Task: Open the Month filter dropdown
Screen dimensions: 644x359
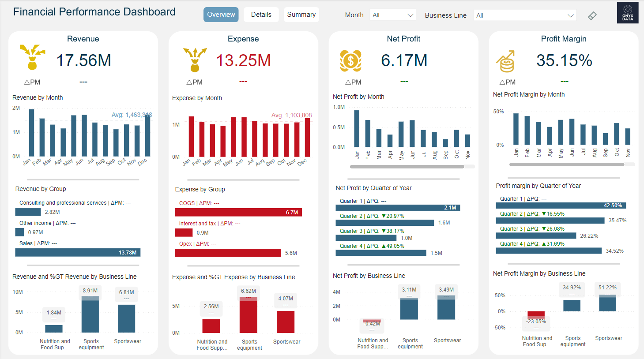Action: point(393,15)
